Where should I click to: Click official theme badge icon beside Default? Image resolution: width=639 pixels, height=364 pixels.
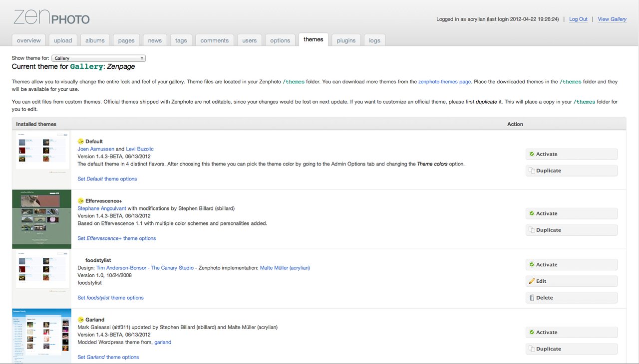tap(81, 142)
